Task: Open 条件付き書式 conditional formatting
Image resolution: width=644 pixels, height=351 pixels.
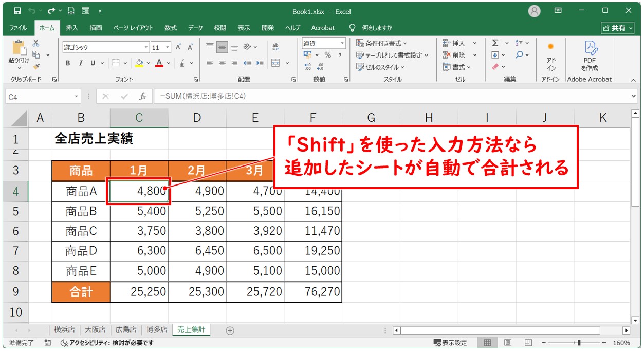Action: pyautogui.click(x=381, y=43)
